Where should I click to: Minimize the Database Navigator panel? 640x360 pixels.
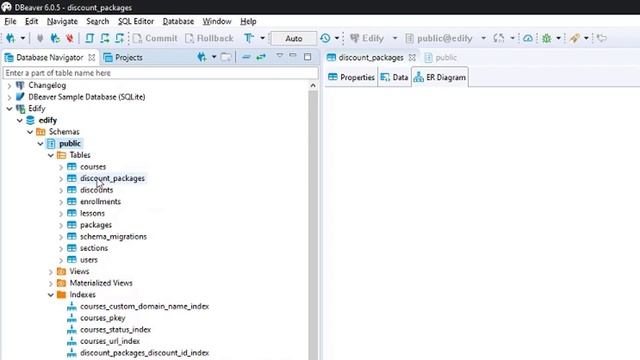pyautogui.click(x=293, y=55)
